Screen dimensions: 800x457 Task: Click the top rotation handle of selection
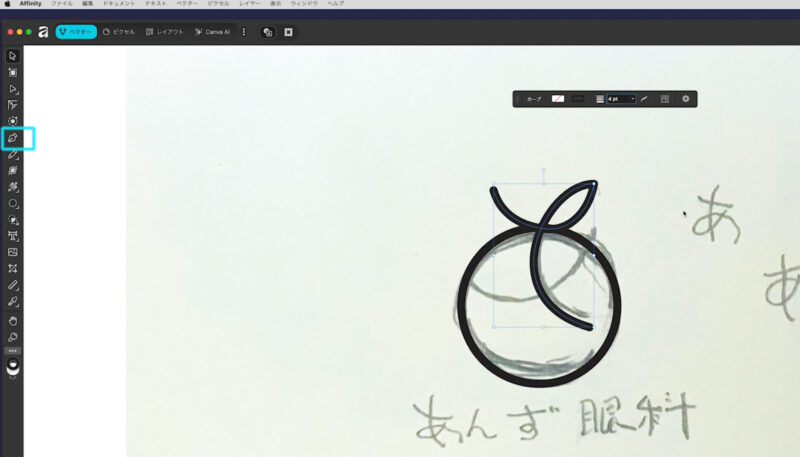[x=544, y=170]
